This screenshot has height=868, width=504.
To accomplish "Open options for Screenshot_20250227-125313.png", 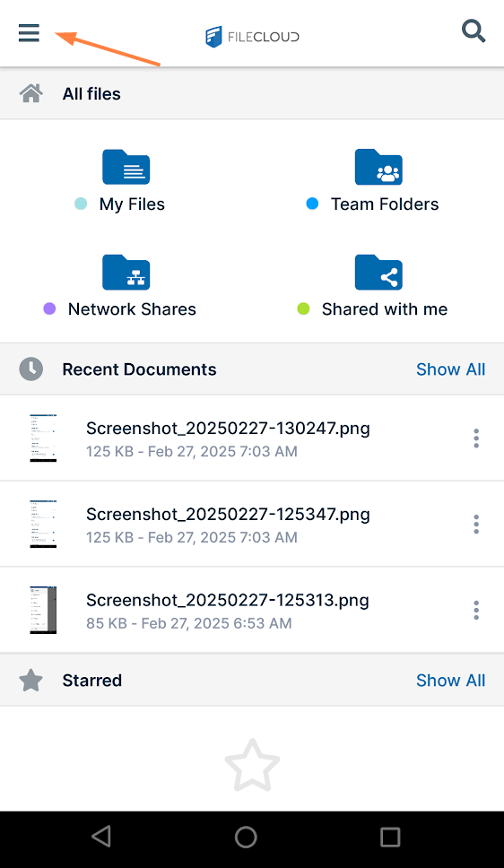I will pos(476,610).
